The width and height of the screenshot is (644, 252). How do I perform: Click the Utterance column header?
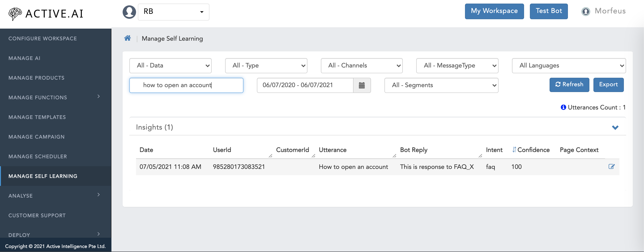(333, 150)
